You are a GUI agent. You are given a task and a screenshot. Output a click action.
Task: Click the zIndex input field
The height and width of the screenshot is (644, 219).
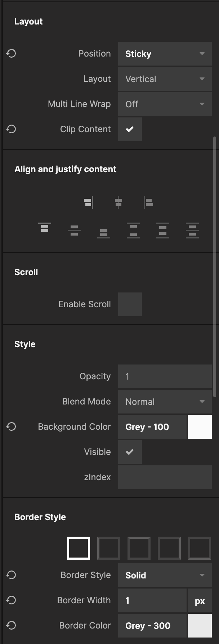point(165,477)
